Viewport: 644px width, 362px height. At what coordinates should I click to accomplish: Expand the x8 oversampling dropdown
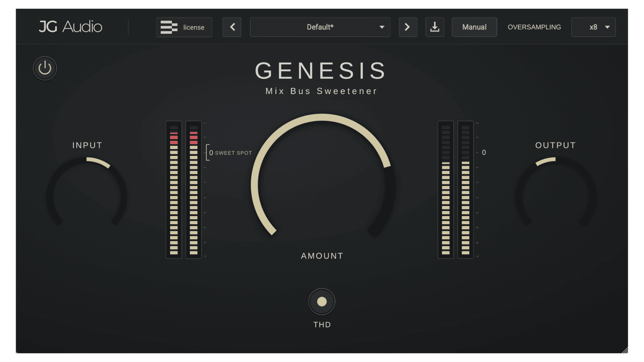tap(593, 27)
